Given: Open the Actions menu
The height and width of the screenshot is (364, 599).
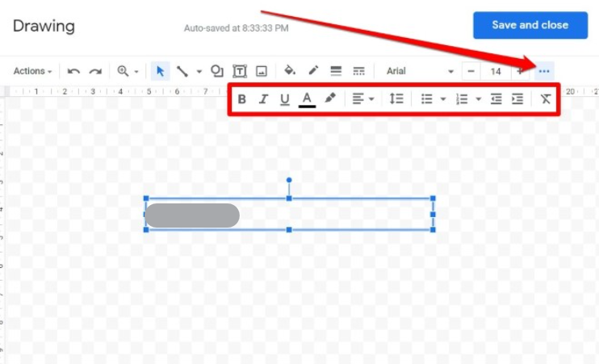Looking at the screenshot, I should point(32,71).
